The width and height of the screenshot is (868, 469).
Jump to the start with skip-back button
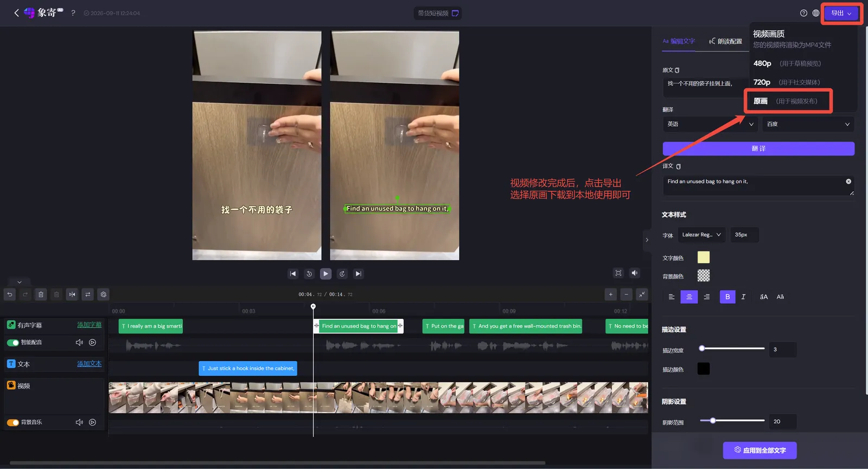(x=293, y=274)
